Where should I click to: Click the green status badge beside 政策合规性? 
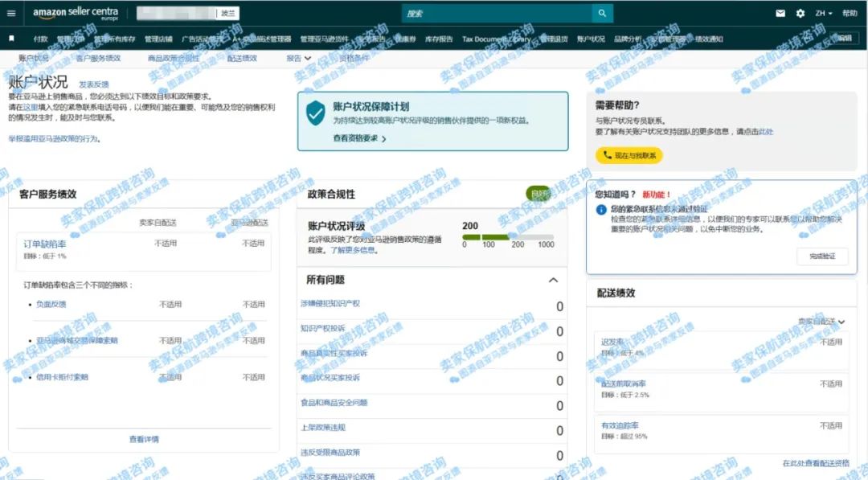coord(538,194)
